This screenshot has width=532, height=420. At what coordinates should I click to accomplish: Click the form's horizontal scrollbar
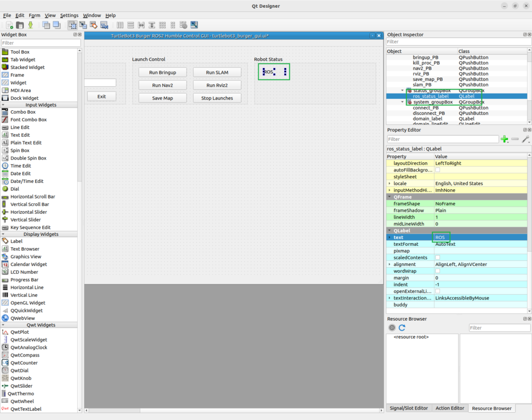(x=234, y=411)
